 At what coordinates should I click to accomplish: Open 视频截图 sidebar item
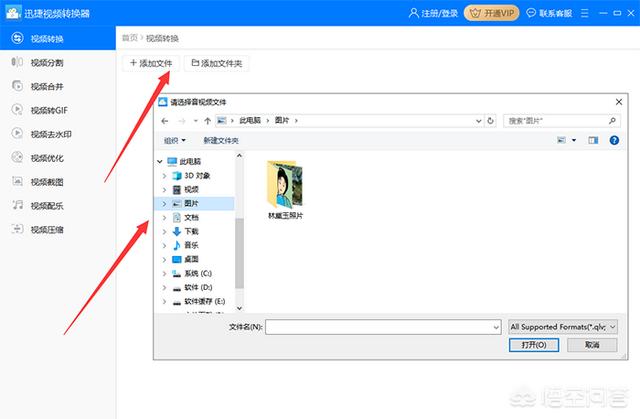point(47,182)
